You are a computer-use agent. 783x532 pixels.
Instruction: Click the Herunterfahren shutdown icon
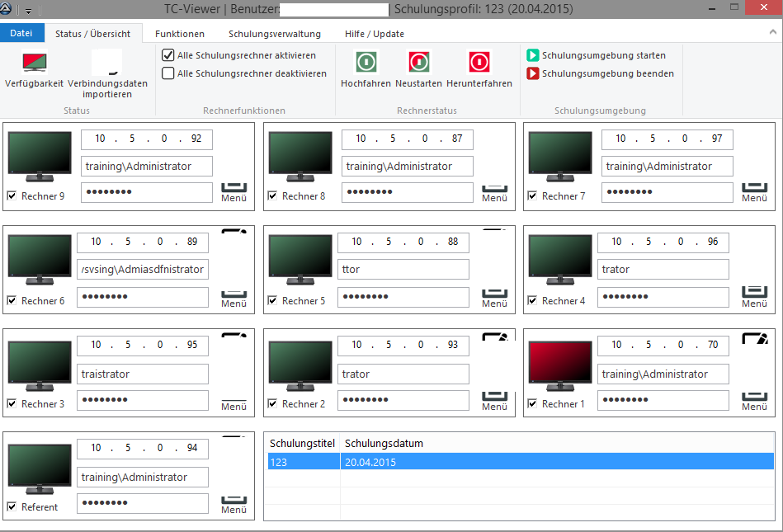pyautogui.click(x=479, y=63)
